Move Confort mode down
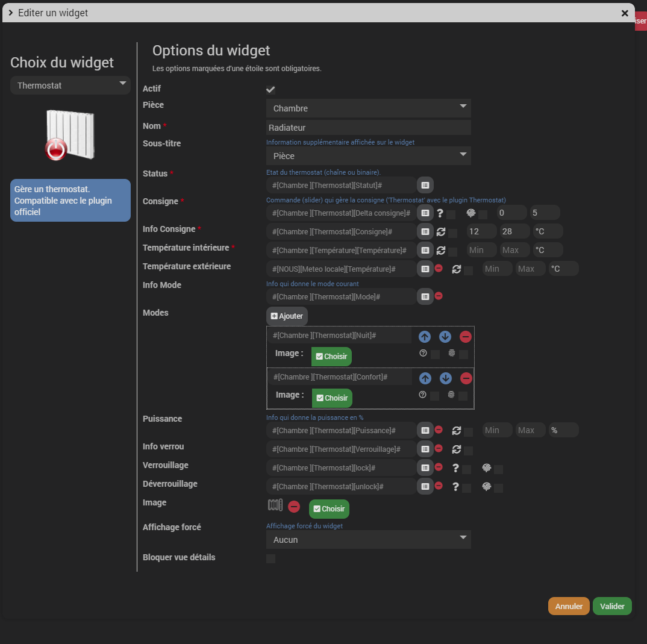The width and height of the screenshot is (647, 644). [x=445, y=378]
